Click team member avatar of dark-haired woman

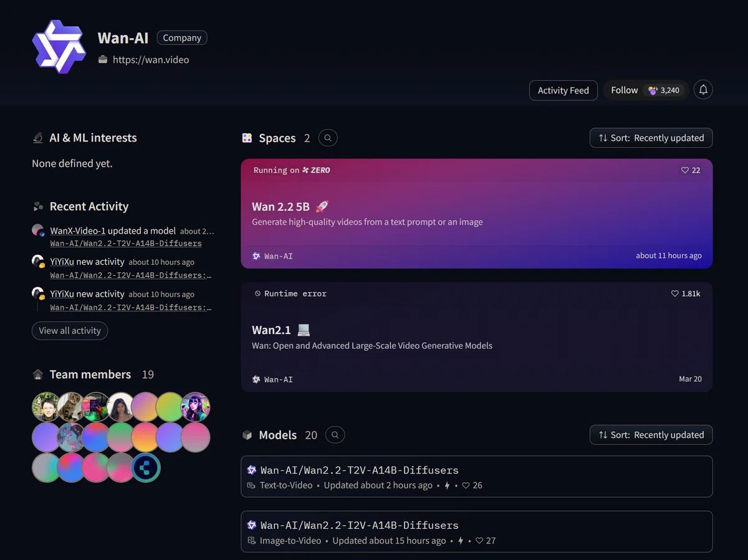pyautogui.click(x=120, y=407)
